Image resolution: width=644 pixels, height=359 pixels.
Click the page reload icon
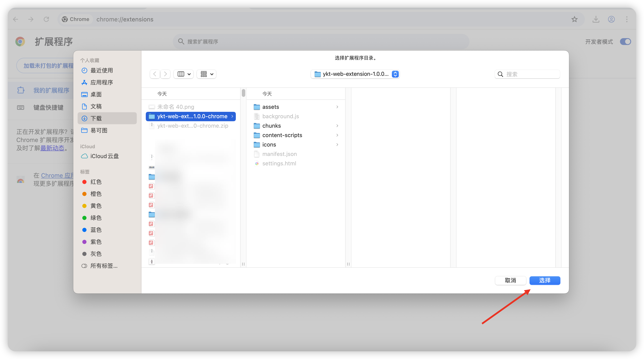[x=46, y=19]
